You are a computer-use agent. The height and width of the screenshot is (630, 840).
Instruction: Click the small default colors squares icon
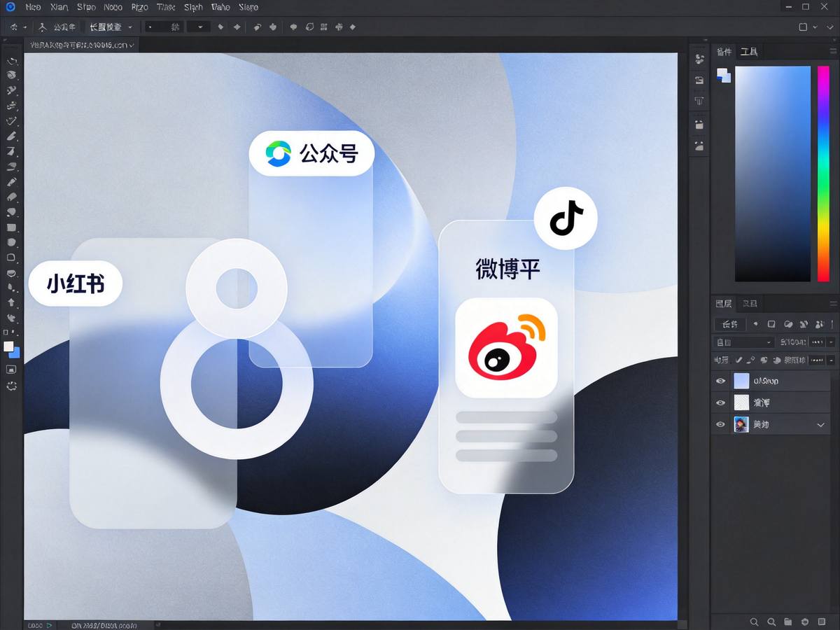point(8,332)
